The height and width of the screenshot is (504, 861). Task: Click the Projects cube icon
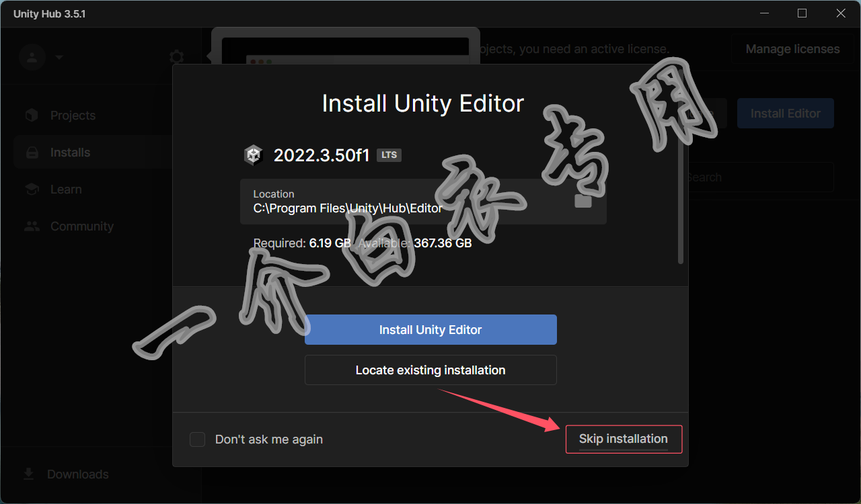[x=32, y=116]
